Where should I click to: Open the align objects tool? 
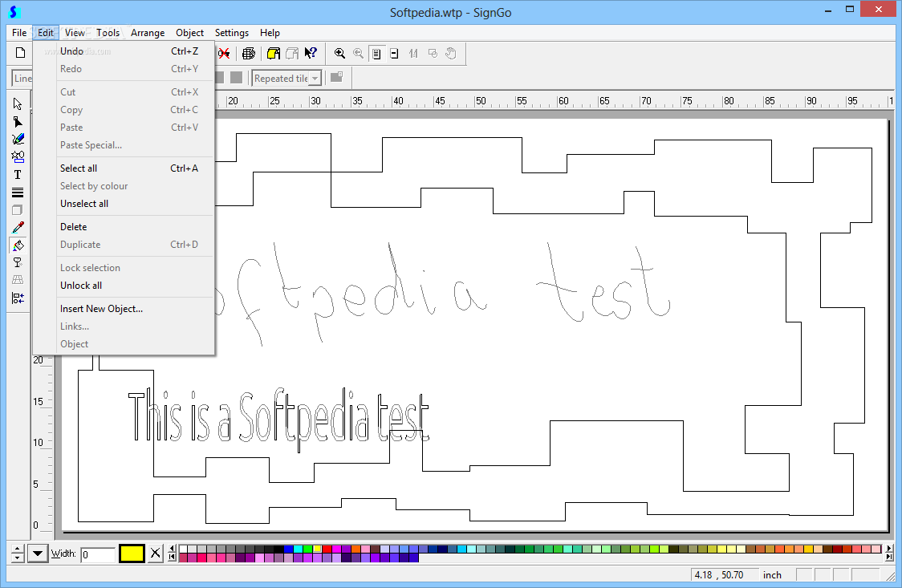pos(18,298)
